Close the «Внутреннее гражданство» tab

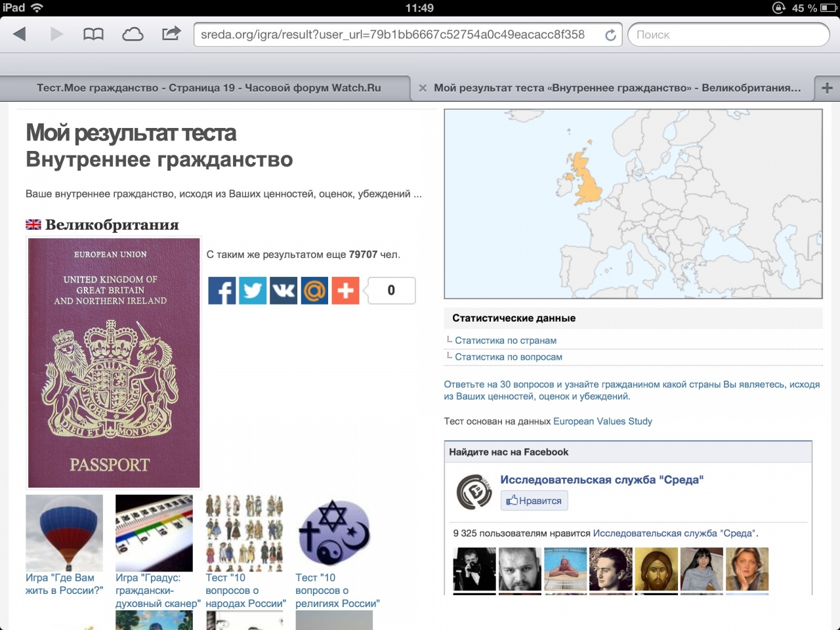point(423,88)
